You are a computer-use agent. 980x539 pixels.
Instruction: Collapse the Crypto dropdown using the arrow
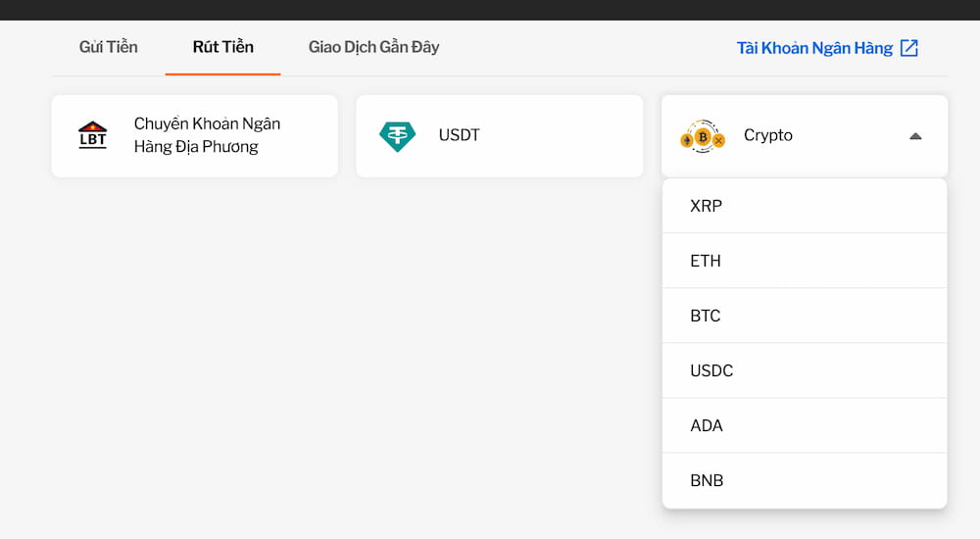(x=915, y=136)
